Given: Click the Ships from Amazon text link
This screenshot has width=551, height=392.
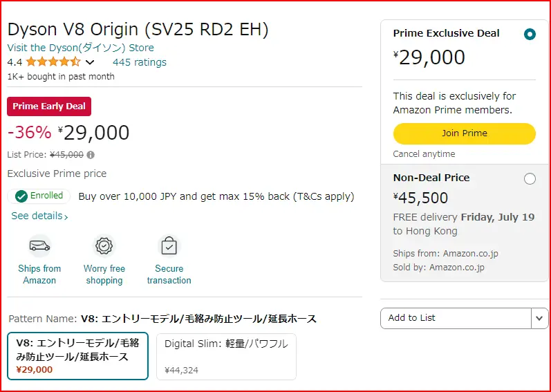Looking at the screenshot, I should (39, 274).
